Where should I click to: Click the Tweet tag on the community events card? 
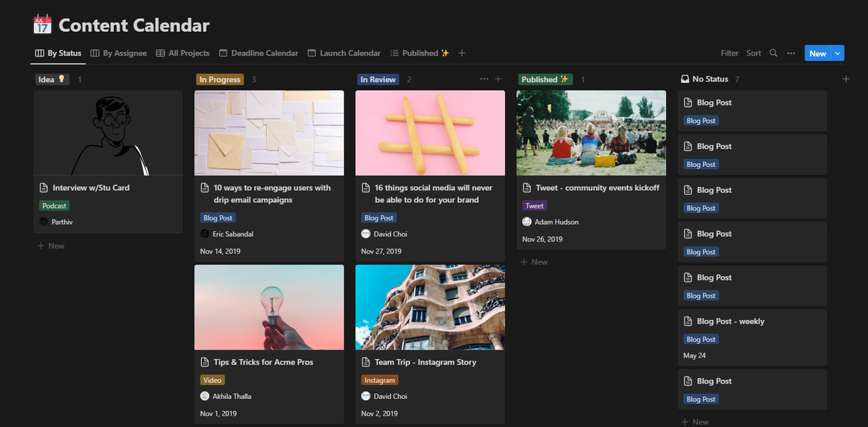coord(535,206)
